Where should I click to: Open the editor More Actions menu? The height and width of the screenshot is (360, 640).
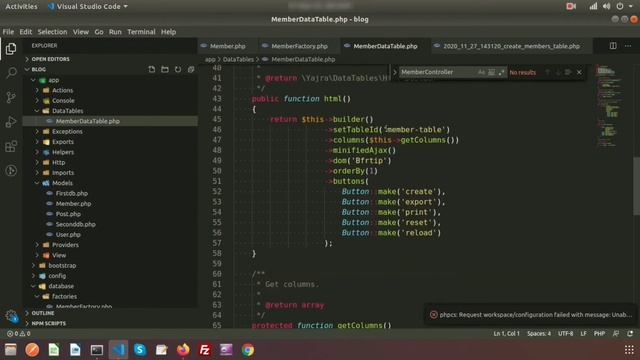[x=628, y=46]
